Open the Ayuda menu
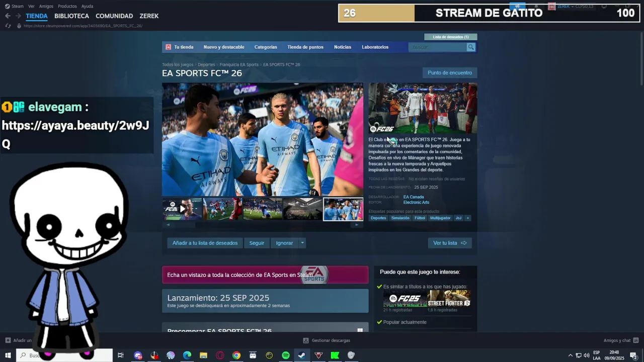 coord(87,6)
